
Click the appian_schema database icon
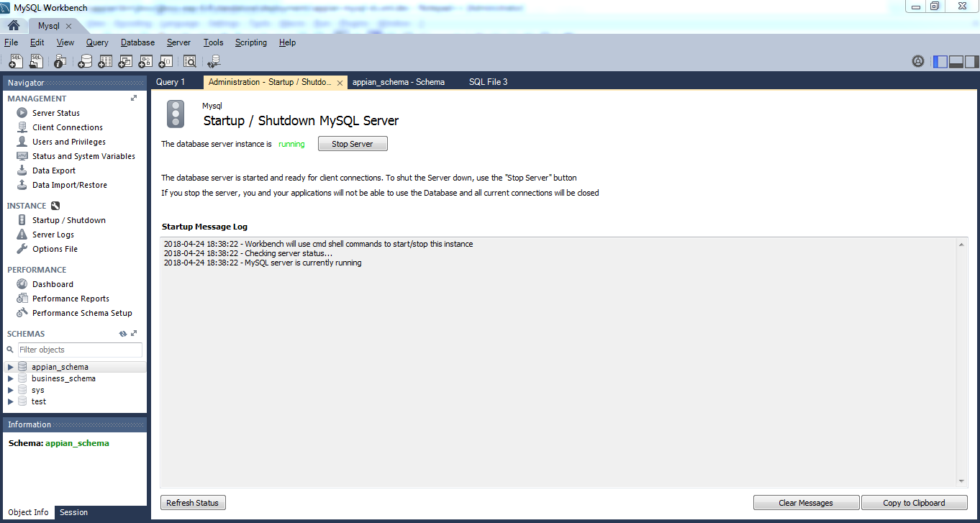tap(22, 367)
